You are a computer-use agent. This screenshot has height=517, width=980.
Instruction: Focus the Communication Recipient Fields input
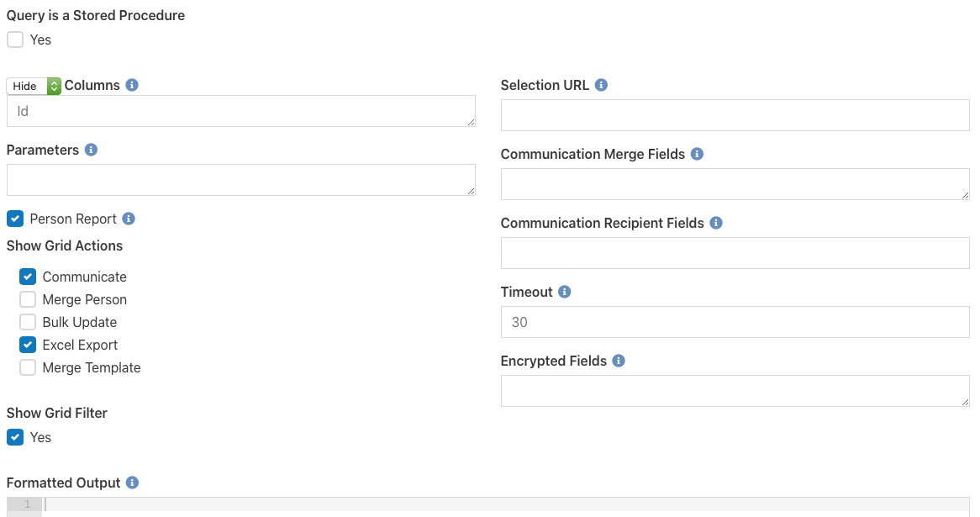tap(735, 253)
